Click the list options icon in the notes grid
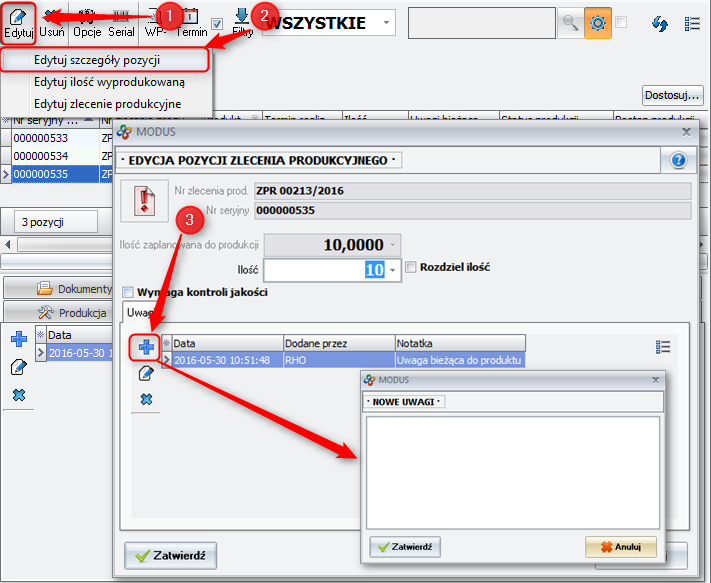Viewport: 711px width, 583px height. click(x=662, y=347)
